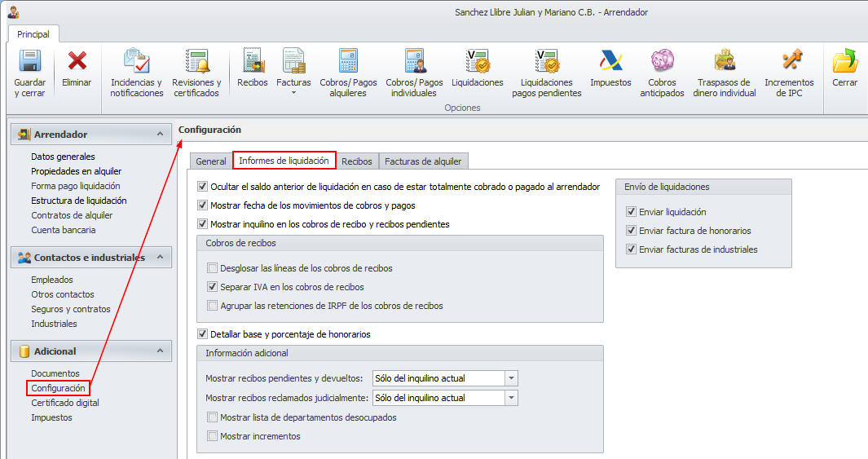Viewport: 868px width, 459px height.
Task: Click the Adicional cylinder icon
Action: pos(24,351)
